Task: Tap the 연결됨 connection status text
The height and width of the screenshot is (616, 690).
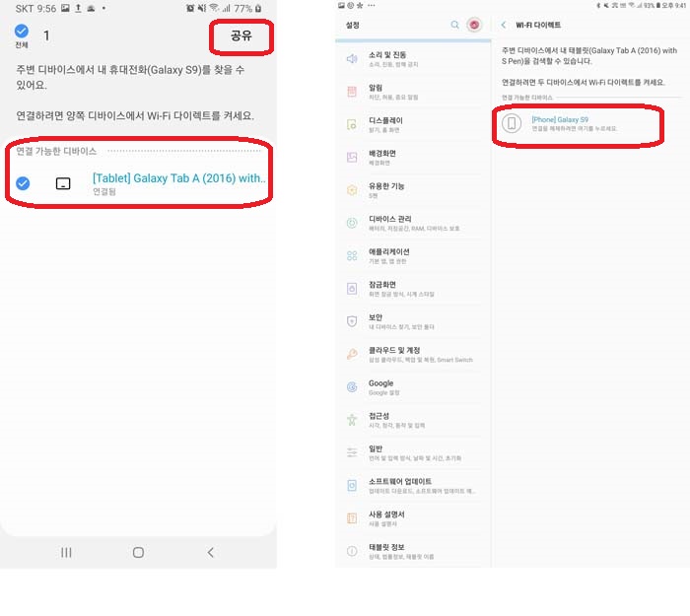Action: (104, 192)
